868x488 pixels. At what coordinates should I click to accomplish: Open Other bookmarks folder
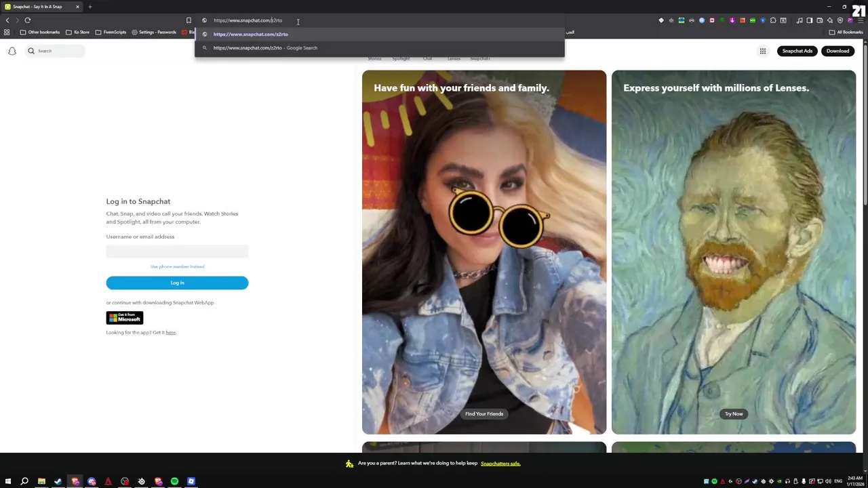point(40,32)
